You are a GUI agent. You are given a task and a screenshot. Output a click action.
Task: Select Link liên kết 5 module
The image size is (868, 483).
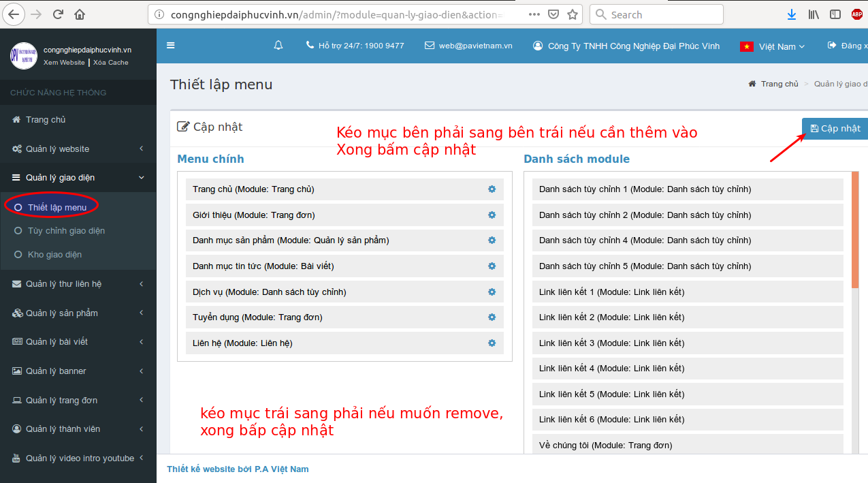tap(688, 394)
